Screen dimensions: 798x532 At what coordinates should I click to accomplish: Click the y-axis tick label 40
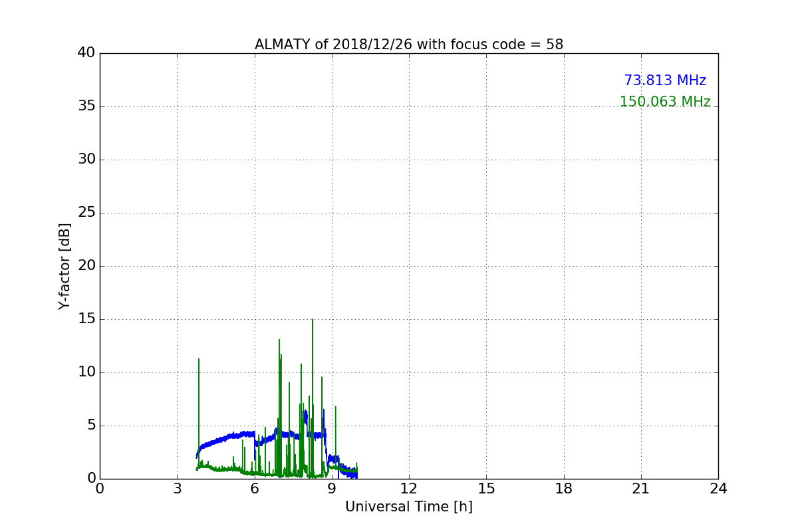(x=86, y=53)
